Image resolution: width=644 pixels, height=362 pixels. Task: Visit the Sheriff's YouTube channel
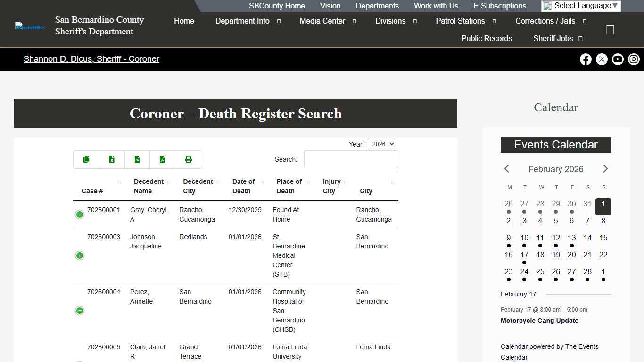click(618, 59)
